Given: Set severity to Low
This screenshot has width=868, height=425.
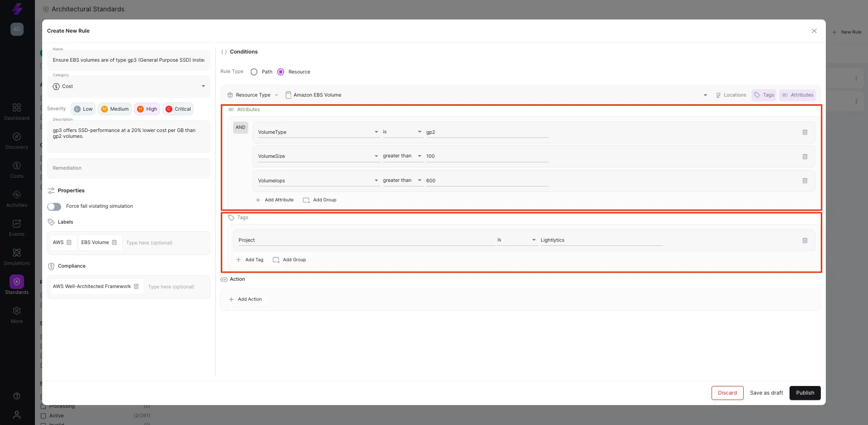Looking at the screenshot, I should coord(83,109).
